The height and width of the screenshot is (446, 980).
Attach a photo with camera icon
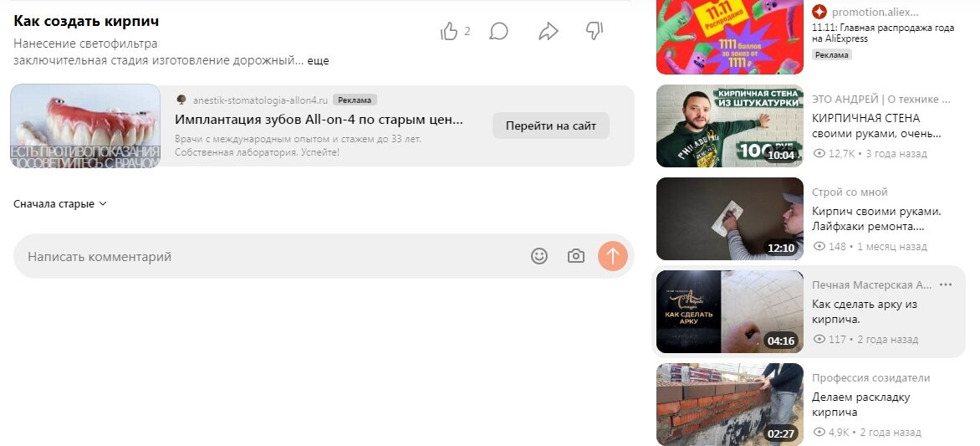pyautogui.click(x=576, y=256)
